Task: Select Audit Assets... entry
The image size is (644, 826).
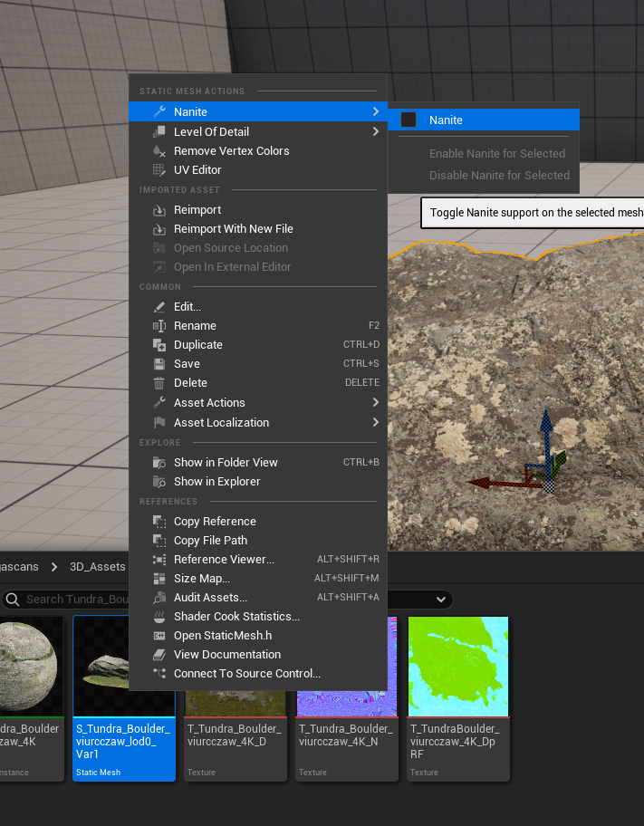Action: [x=258, y=598]
